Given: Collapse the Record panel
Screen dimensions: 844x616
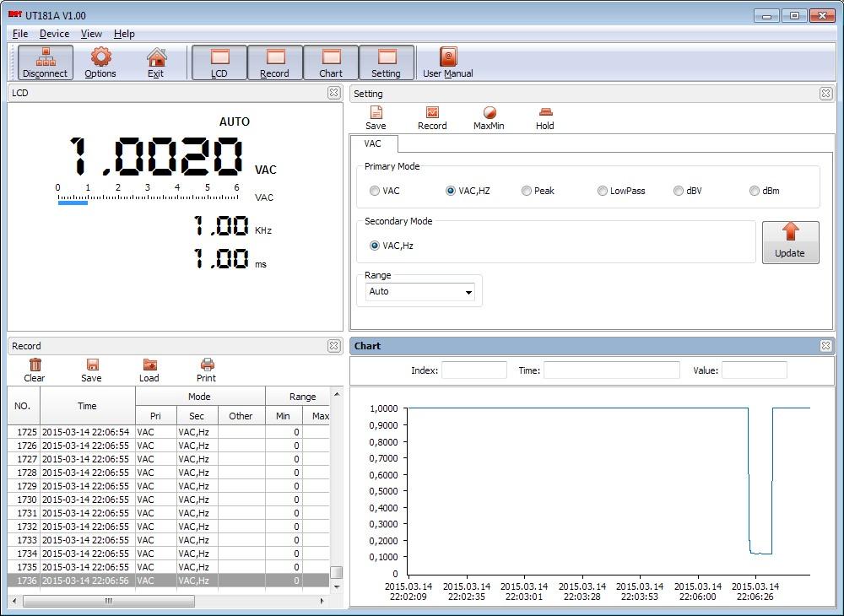Looking at the screenshot, I should 334,345.
